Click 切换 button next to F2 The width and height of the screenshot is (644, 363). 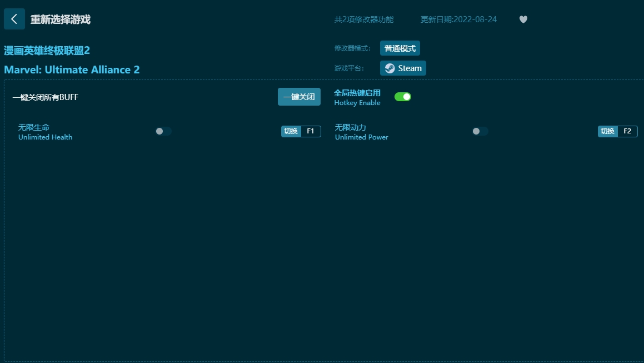607,131
